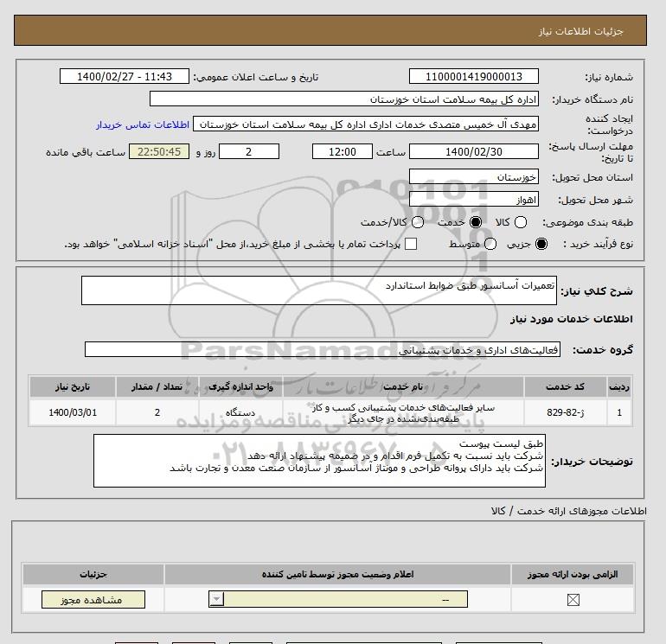
Task: Click the deadline hour field 12:00
Action: point(343,152)
